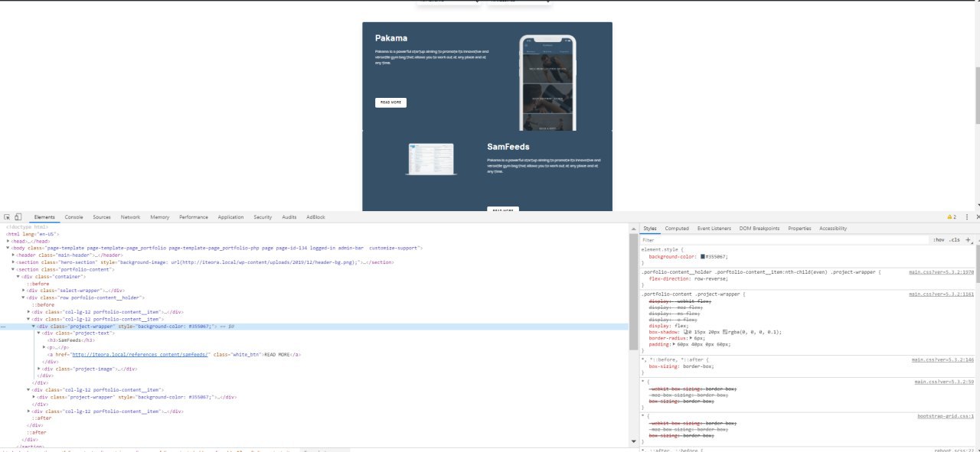Select the Styles sidebar tab
This screenshot has height=452, width=980.
650,229
